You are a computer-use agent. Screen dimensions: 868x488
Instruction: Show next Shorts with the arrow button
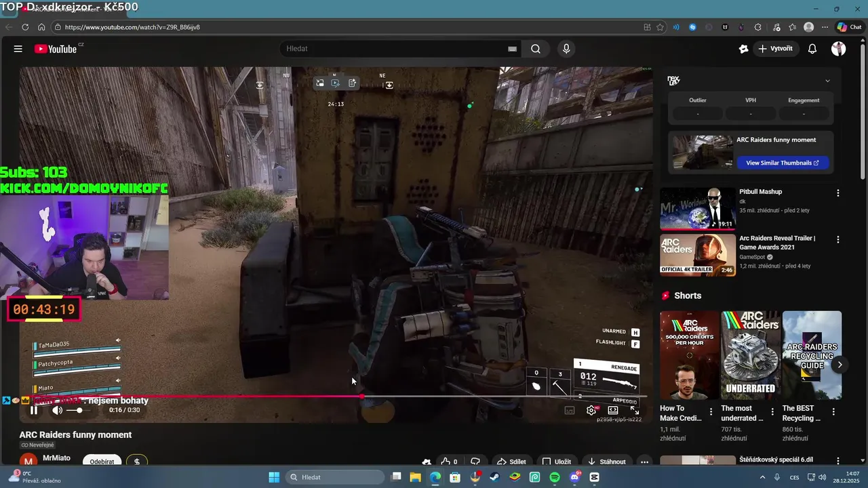point(840,365)
